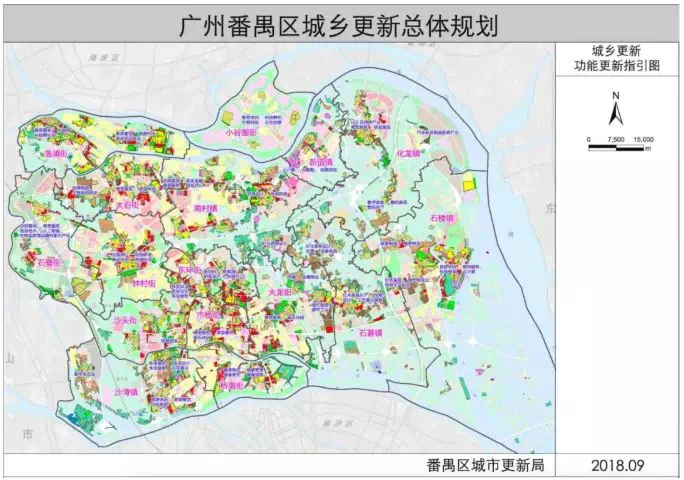Click the date label 2018.09
Viewport: 684px width, 480px height.
point(618,465)
